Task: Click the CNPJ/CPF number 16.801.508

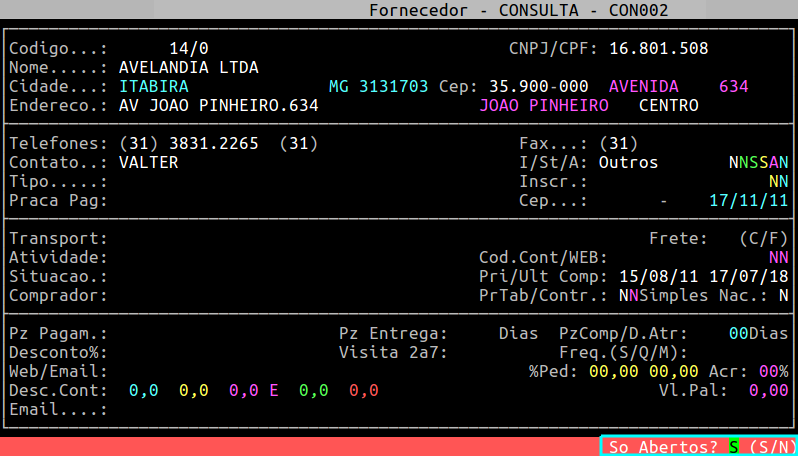Action: pyautogui.click(x=659, y=48)
